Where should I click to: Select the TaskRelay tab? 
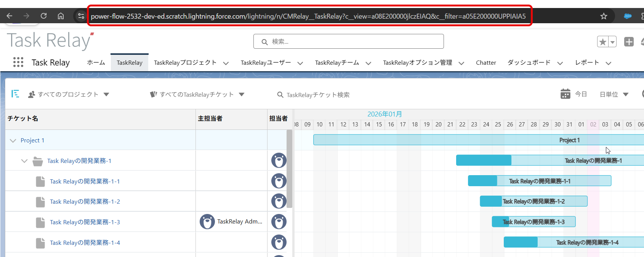point(130,62)
